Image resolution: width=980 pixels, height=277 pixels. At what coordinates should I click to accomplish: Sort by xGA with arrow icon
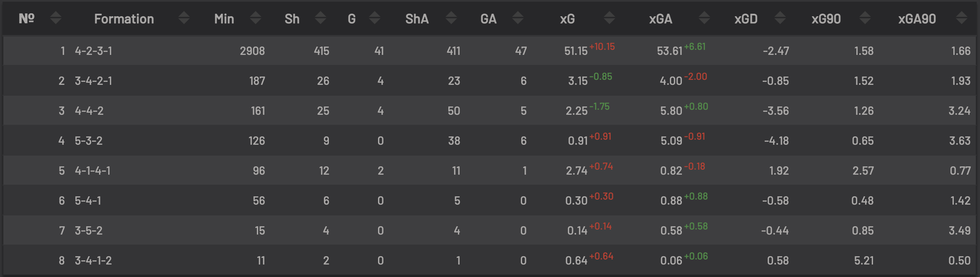pos(704,18)
